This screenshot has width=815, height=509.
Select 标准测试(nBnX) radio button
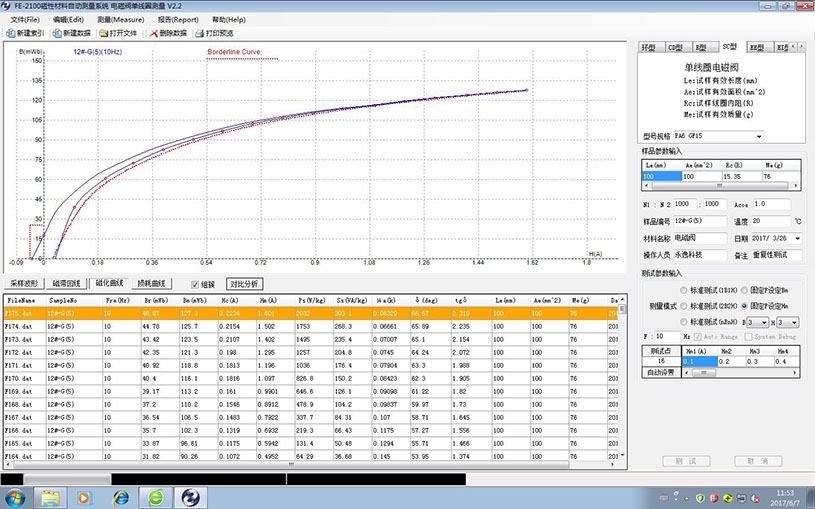pos(684,322)
